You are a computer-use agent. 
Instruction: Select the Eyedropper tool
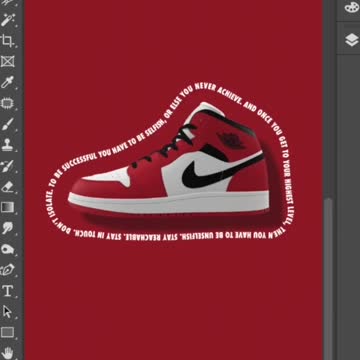point(7,82)
